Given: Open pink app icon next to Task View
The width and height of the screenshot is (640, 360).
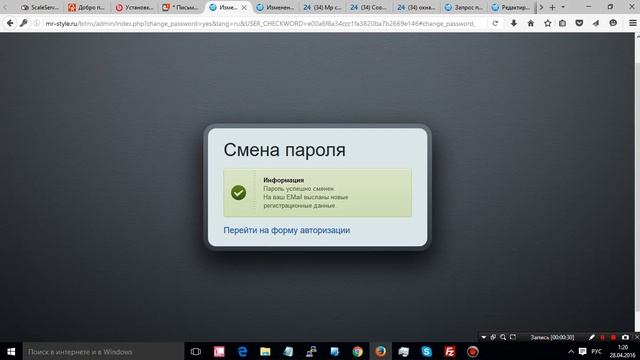Looking at the screenshot, I should pyautogui.click(x=219, y=351).
